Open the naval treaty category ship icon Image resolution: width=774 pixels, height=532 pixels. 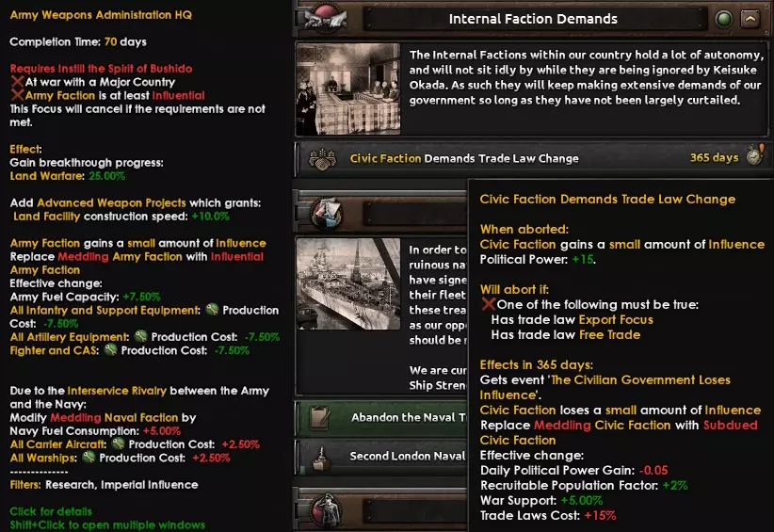[x=327, y=213]
